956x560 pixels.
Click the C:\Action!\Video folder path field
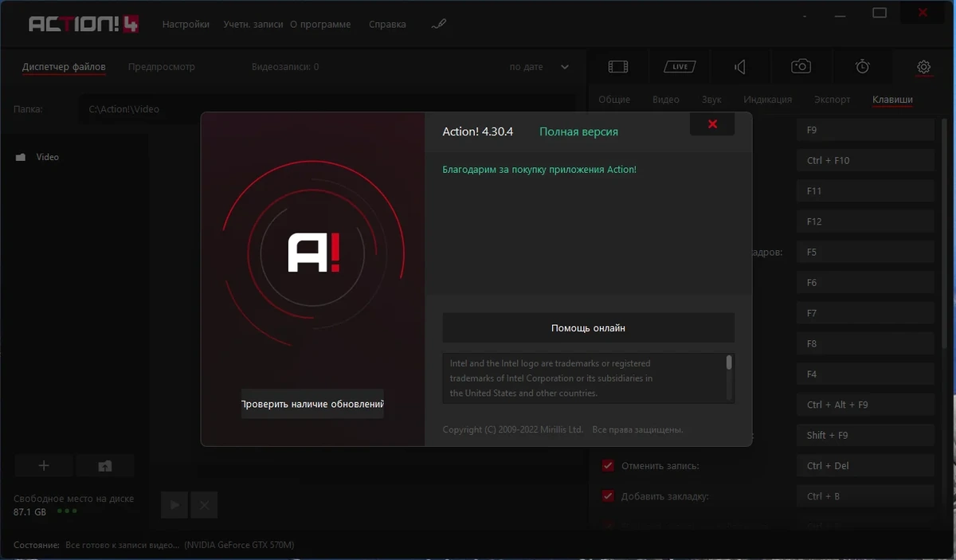tap(327, 109)
